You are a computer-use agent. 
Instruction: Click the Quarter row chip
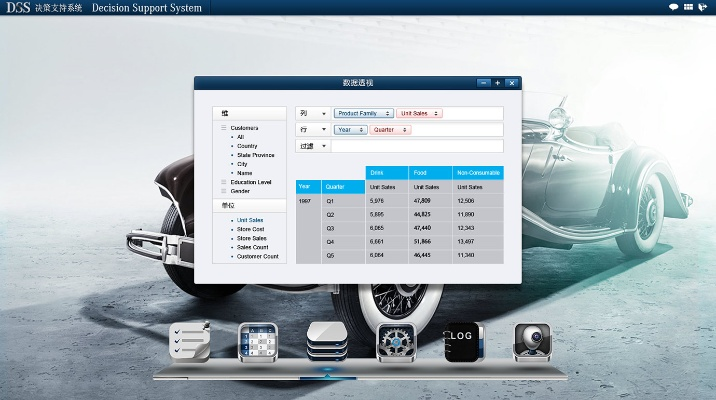(392, 130)
